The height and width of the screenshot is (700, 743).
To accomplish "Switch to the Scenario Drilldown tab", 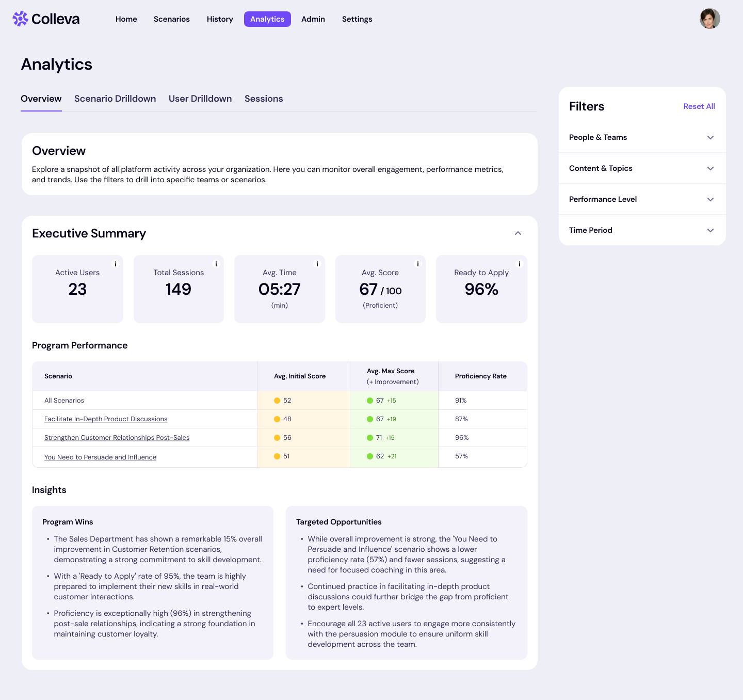I will (x=115, y=99).
